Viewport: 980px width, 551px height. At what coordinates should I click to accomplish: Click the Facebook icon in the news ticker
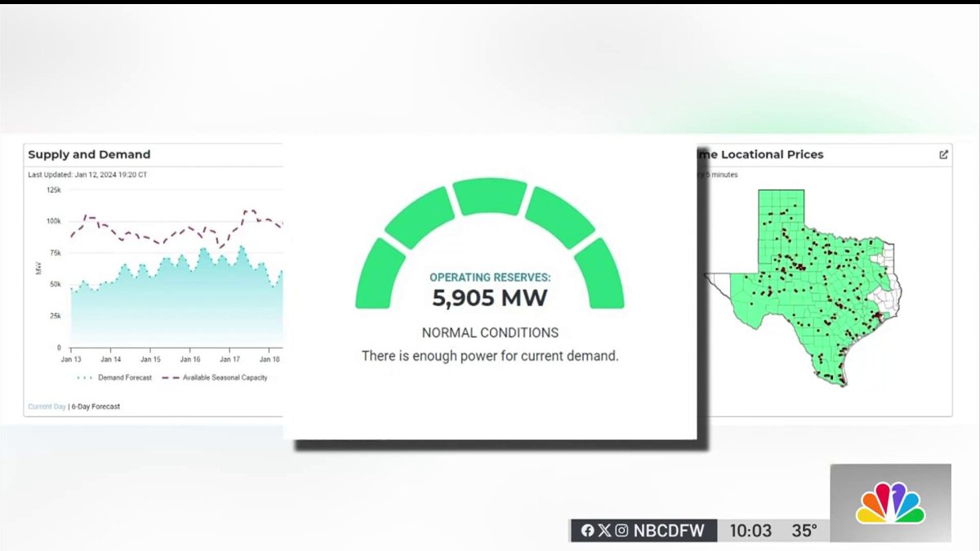588,530
